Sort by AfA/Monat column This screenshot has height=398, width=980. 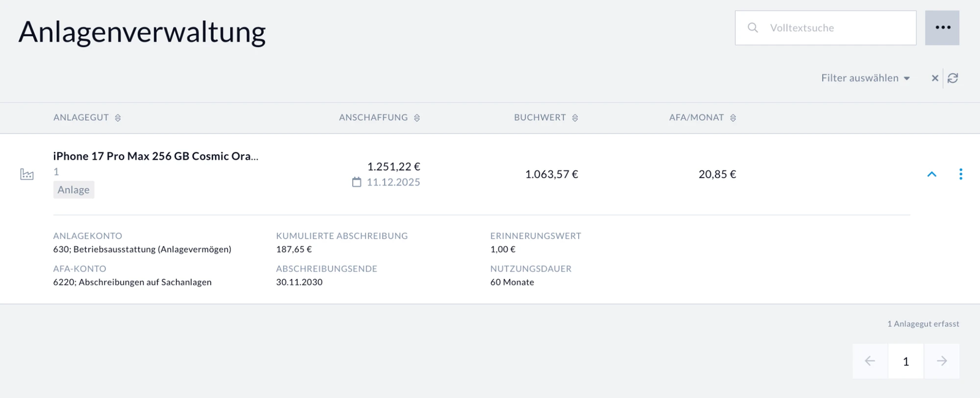point(733,118)
